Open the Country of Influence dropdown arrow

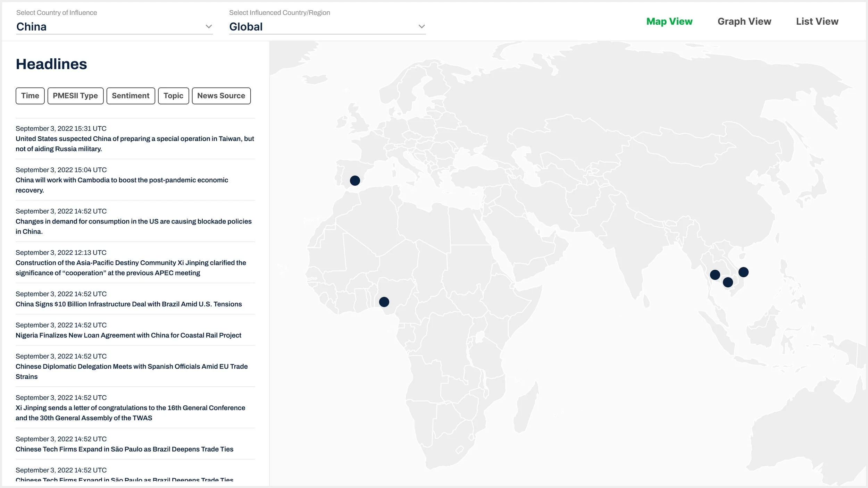(209, 27)
